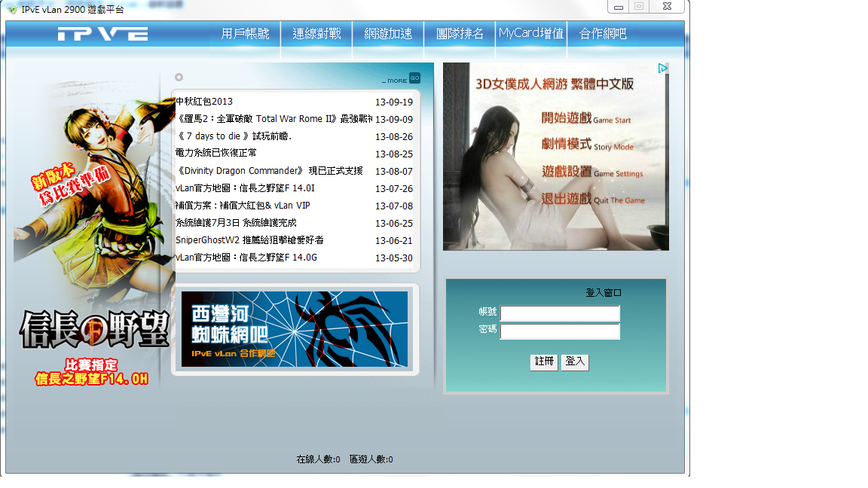Focus the 帳號 account input field
The image size is (868, 488).
click(560, 313)
